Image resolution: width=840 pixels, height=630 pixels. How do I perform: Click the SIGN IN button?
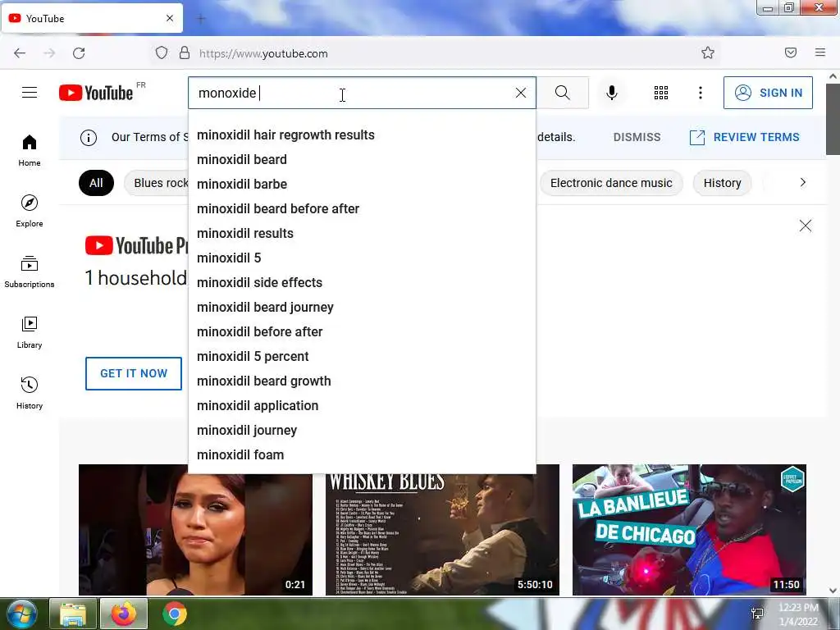click(768, 93)
